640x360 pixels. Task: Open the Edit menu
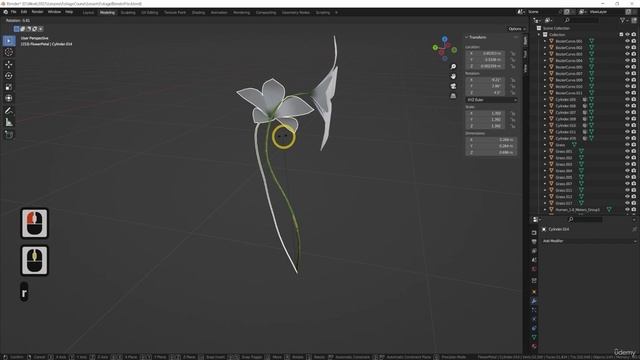[24, 12]
